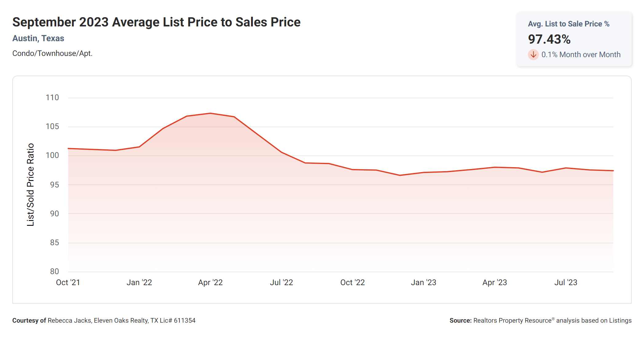Click the Austin, Texas subtitle
Screen dimensions: 644x338
point(38,38)
